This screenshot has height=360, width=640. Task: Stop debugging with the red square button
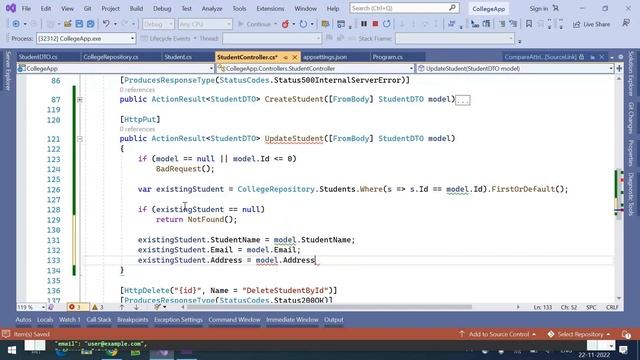tap(375, 24)
